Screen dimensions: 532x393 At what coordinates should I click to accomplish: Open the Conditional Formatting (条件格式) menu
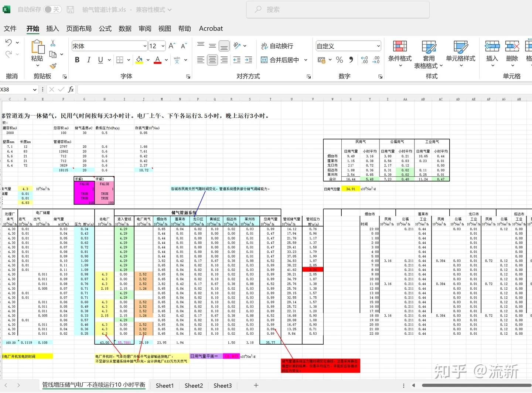click(400, 54)
